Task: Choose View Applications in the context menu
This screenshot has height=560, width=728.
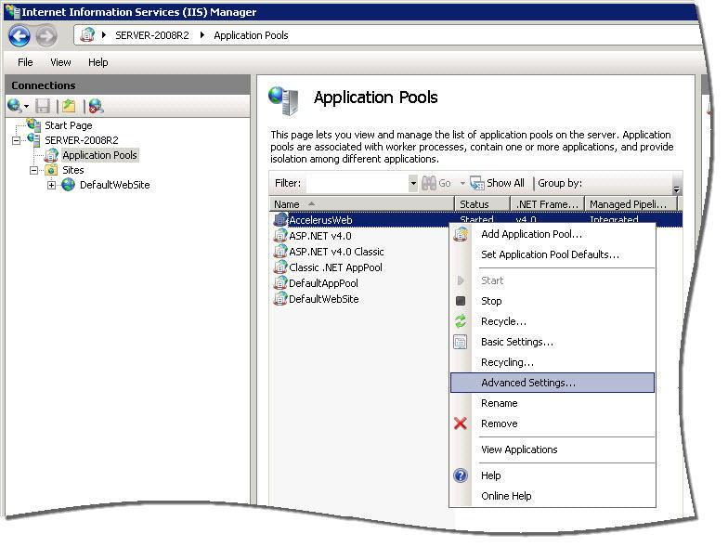Action: point(552,449)
